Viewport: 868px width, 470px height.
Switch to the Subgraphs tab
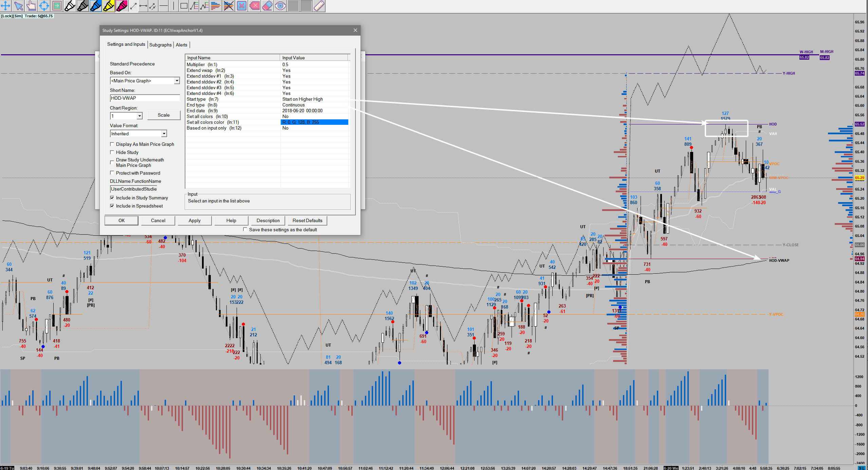(160, 45)
